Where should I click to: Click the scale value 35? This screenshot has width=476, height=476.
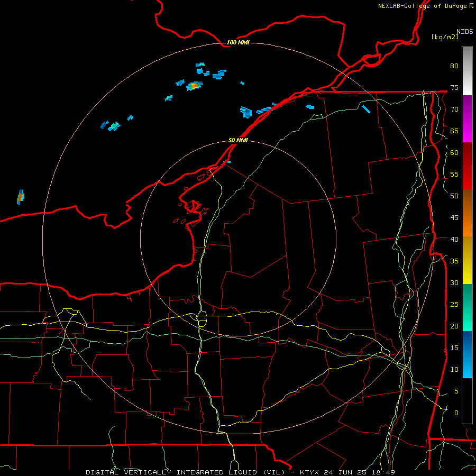[x=454, y=261]
